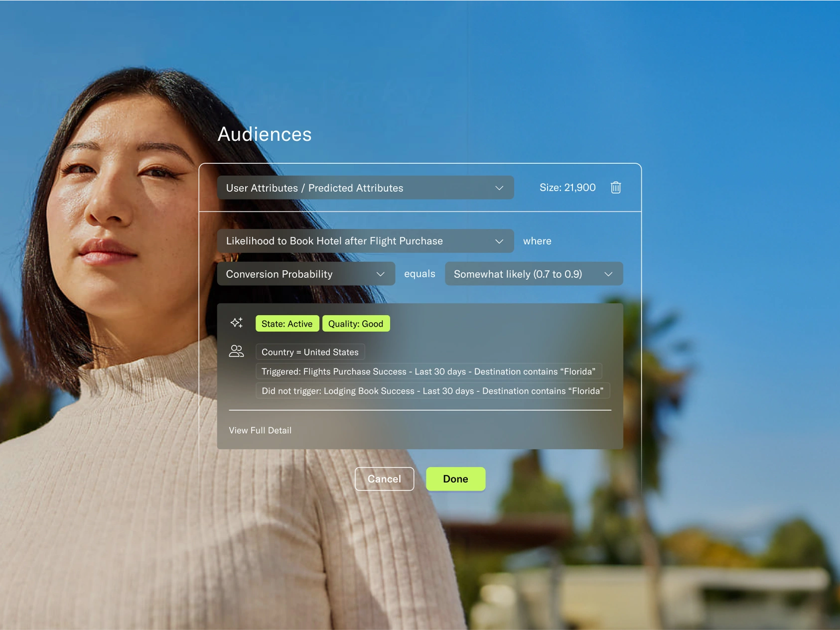840x630 pixels.
Task: Expand Likelihood to Book Hotel dropdown
Action: 365,241
